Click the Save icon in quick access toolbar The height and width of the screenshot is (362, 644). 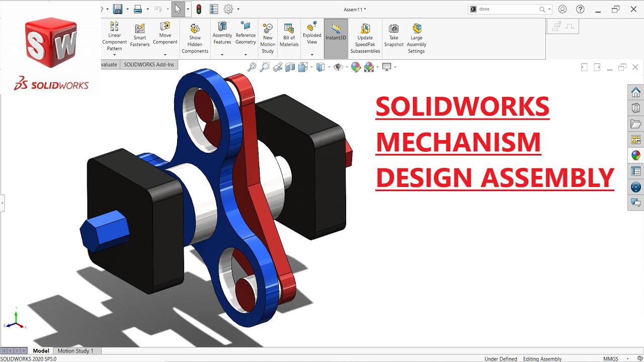point(118,9)
